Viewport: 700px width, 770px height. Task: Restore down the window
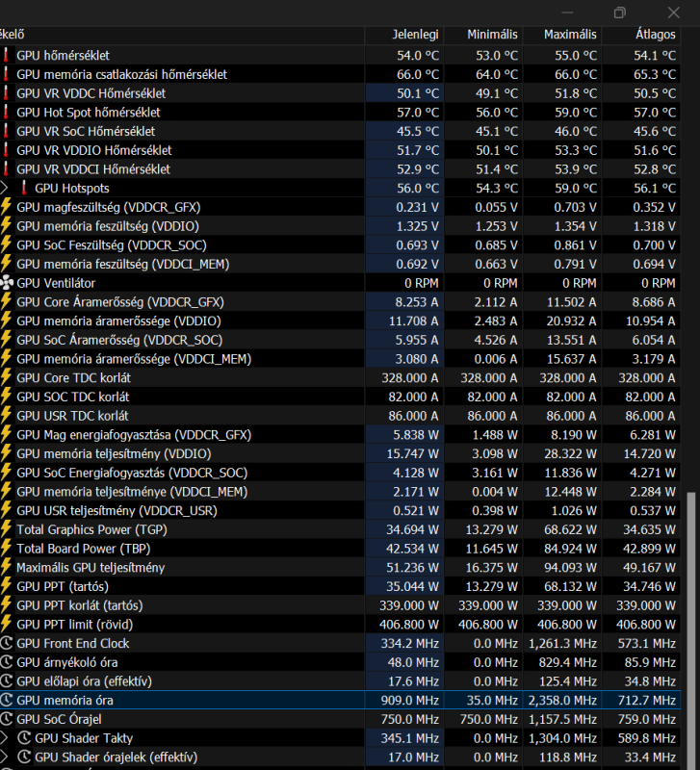pos(620,13)
